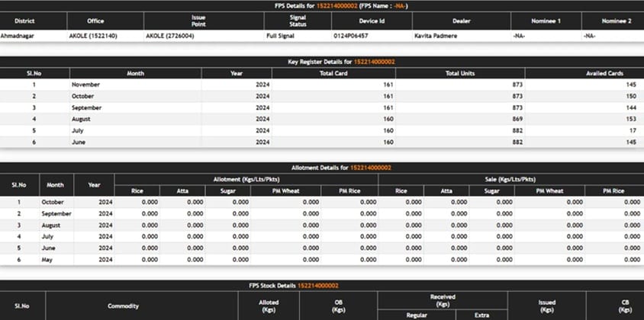Click availed cards value 150 for October
Viewport: 644px width, 320px height.
click(x=631, y=96)
